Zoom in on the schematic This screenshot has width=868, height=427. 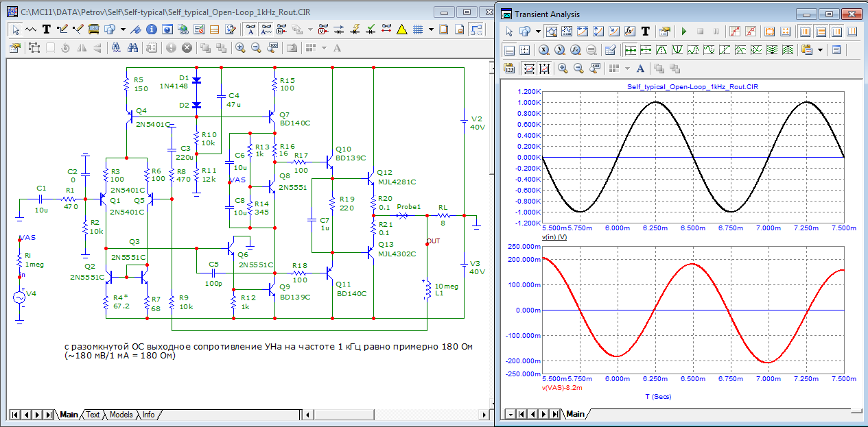coord(240,48)
